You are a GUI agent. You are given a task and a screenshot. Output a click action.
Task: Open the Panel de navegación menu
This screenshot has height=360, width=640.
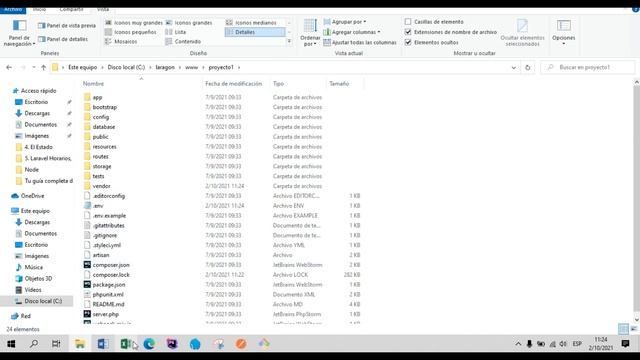19,33
